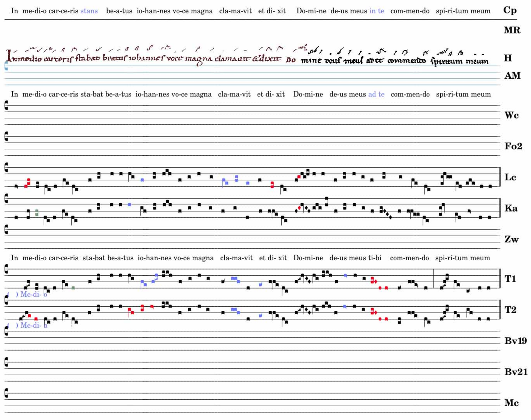Click the blue clef on the AM staff
Screen dimensions: 531x420
pos(6,66)
